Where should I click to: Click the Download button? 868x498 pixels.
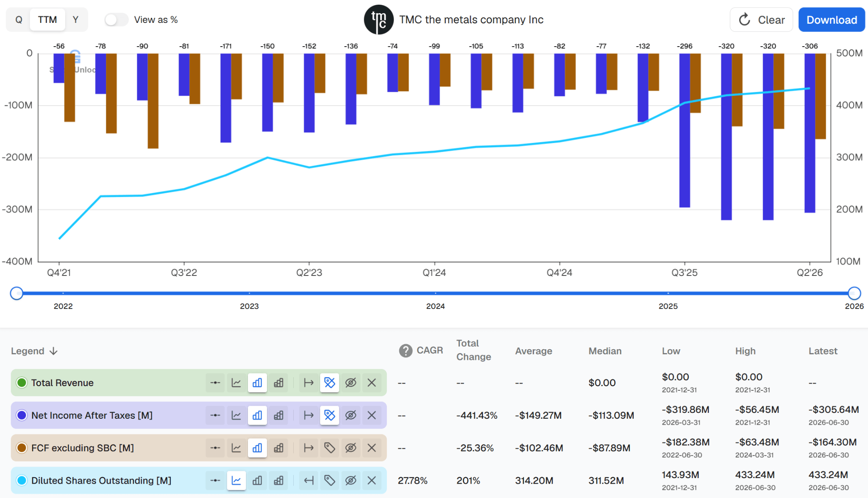pyautogui.click(x=832, y=19)
